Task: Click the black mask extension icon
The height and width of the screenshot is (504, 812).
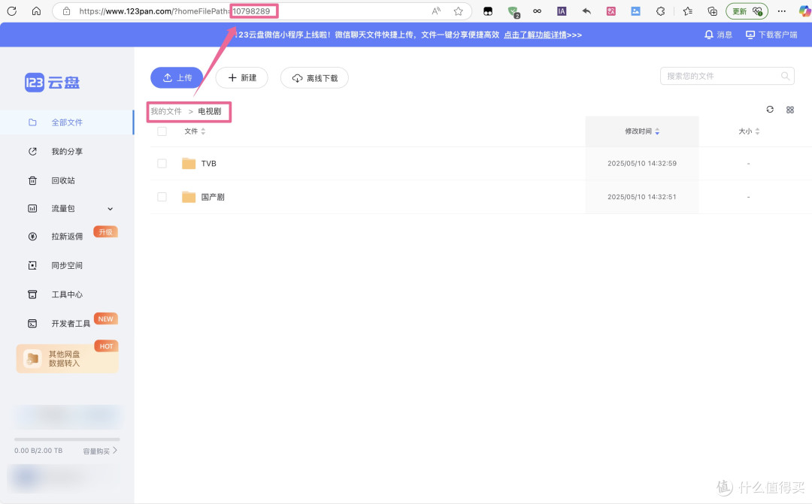Action: tap(488, 11)
